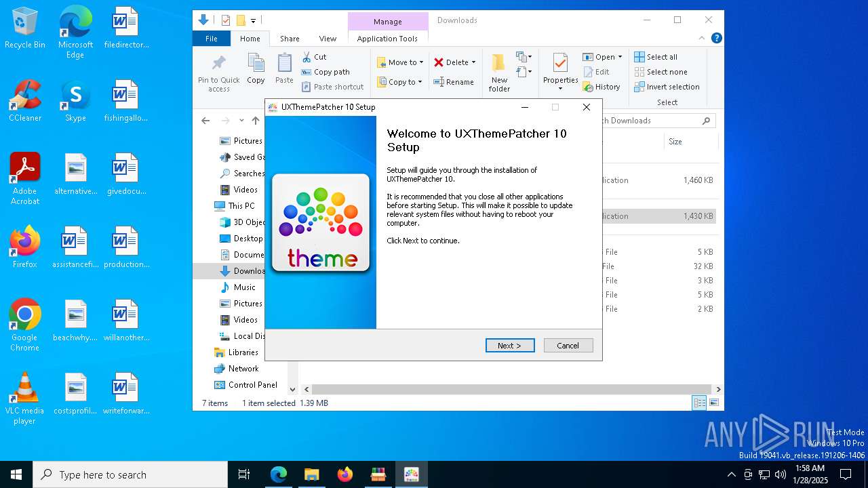Click Copy path in ribbon
Image resolution: width=868 pixels, height=488 pixels.
pos(325,72)
